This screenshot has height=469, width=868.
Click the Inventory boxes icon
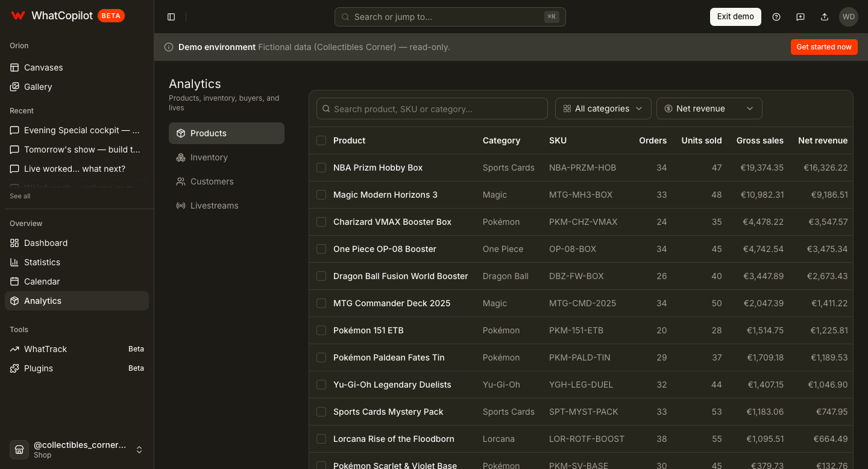coord(181,157)
